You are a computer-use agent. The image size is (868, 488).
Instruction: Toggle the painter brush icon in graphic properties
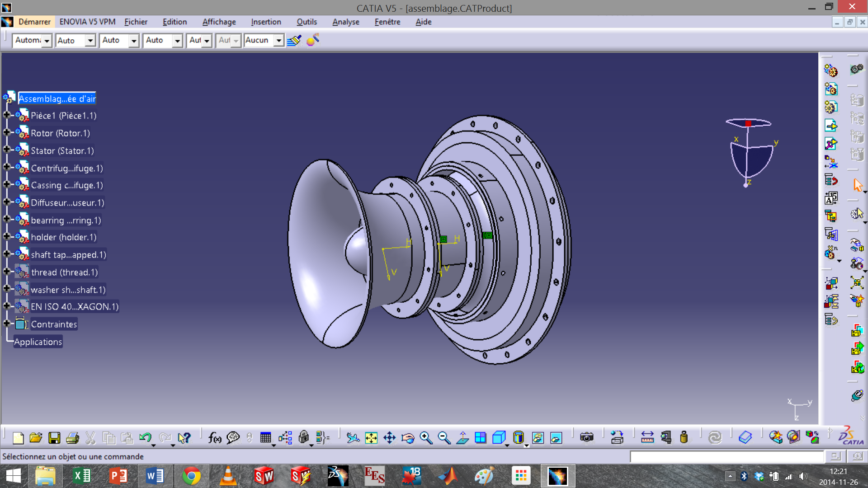(294, 41)
